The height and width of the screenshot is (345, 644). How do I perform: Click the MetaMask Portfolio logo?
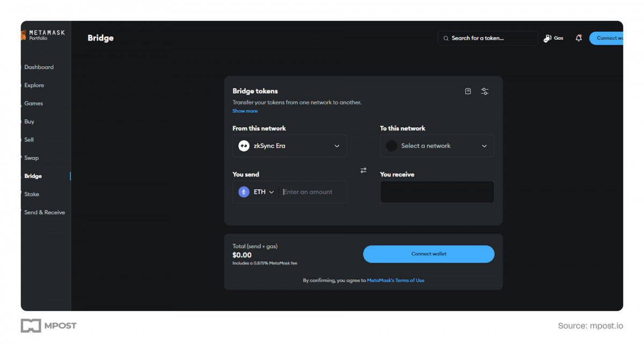[43, 35]
